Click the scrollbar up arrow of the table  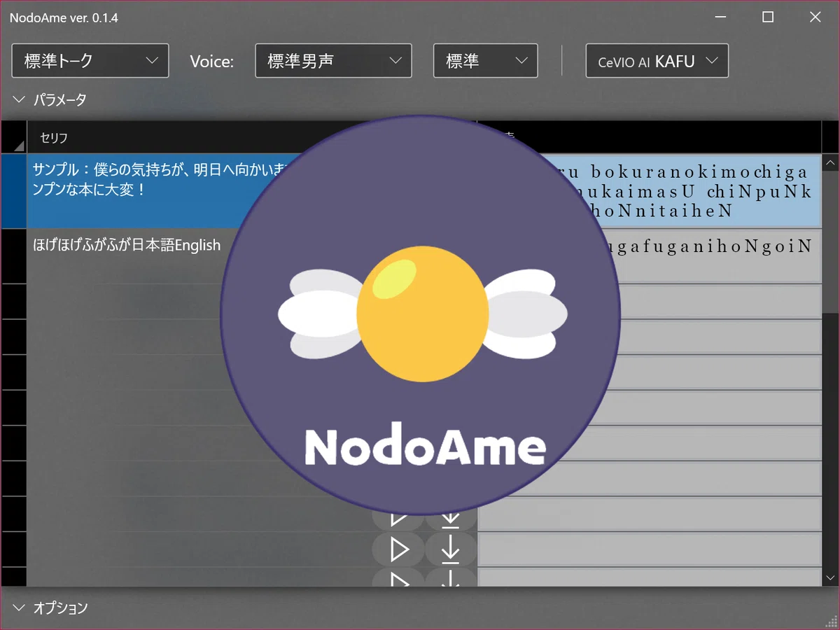(831, 163)
